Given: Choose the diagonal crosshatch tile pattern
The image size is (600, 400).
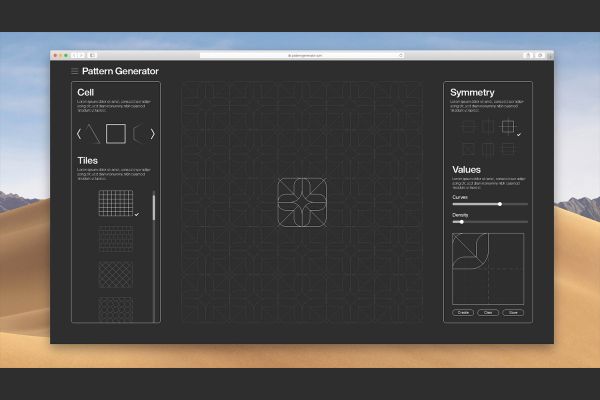Looking at the screenshot, I should (116, 274).
